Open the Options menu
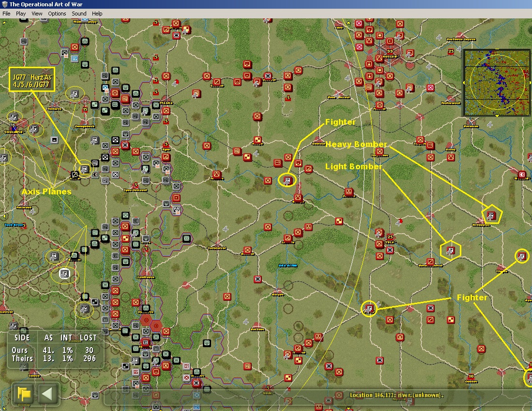This screenshot has width=532, height=411. pyautogui.click(x=57, y=14)
